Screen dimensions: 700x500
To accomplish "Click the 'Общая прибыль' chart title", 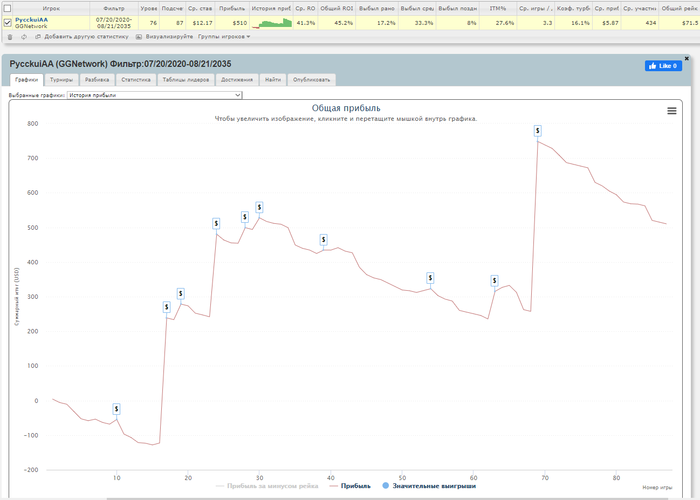I will (x=346, y=108).
